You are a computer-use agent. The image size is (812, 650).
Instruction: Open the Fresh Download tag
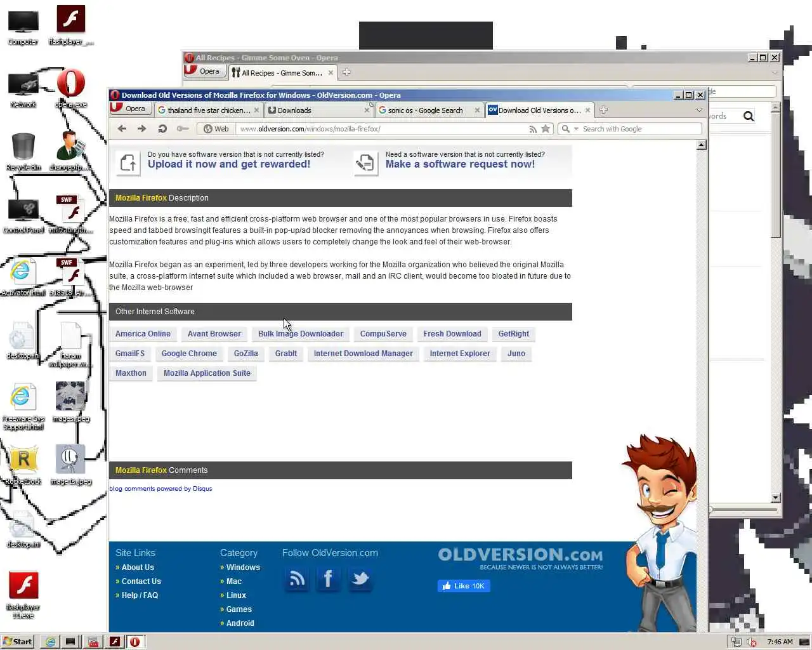click(x=452, y=334)
